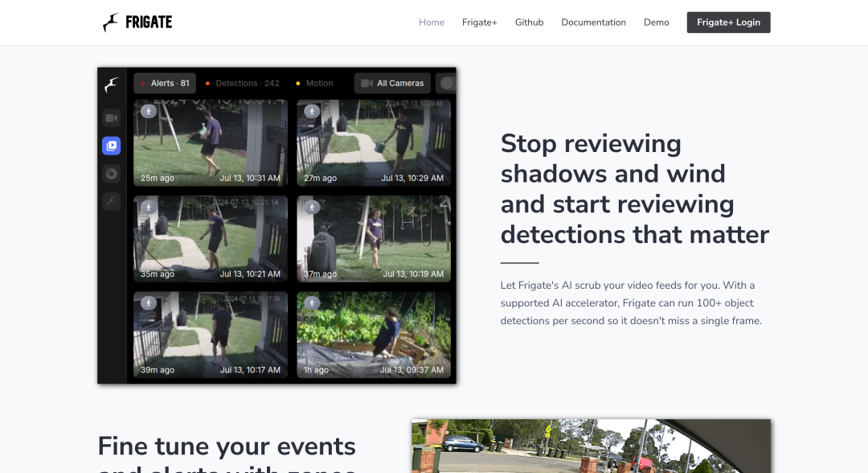This screenshot has width=868, height=473.
Task: Click the Frigate+ Login button
Action: 728,23
